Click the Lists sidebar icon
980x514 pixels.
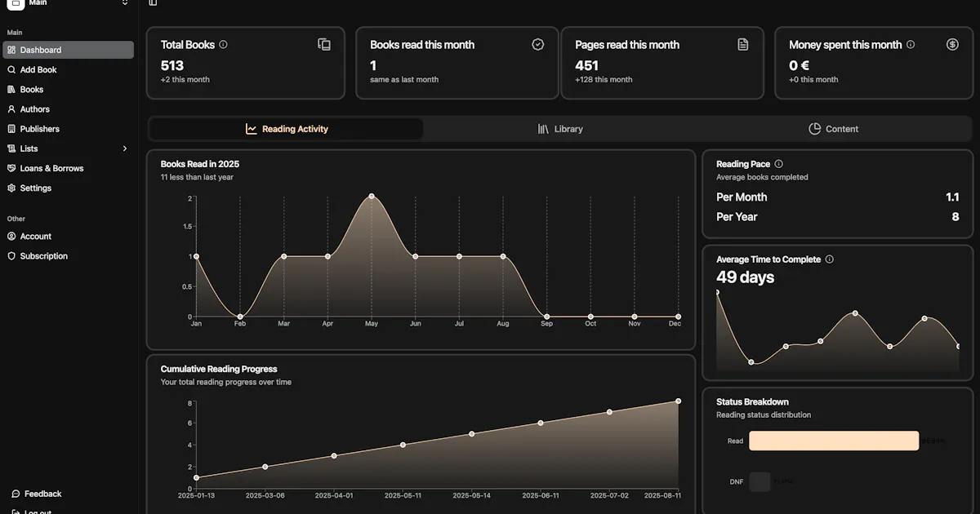point(11,148)
